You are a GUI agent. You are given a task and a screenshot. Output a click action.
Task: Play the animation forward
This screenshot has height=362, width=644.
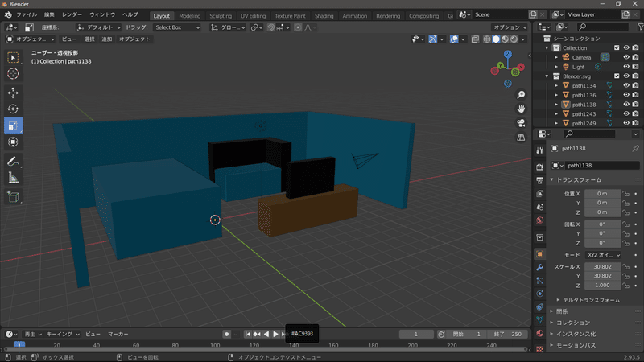point(275,335)
